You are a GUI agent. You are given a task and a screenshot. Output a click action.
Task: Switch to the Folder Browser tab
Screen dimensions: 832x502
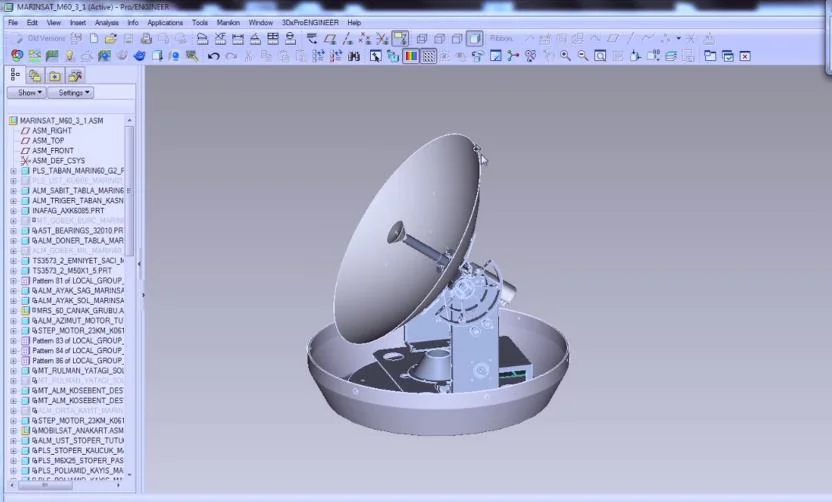point(35,76)
